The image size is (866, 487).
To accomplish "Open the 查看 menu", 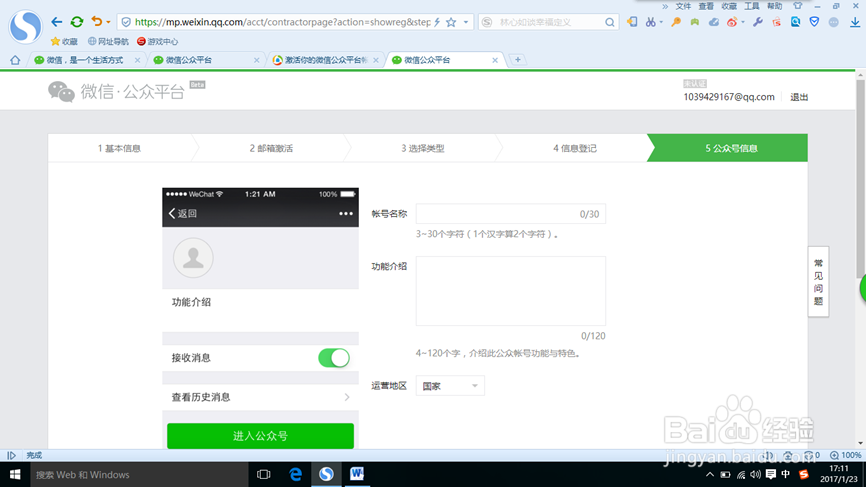I will point(706,6).
